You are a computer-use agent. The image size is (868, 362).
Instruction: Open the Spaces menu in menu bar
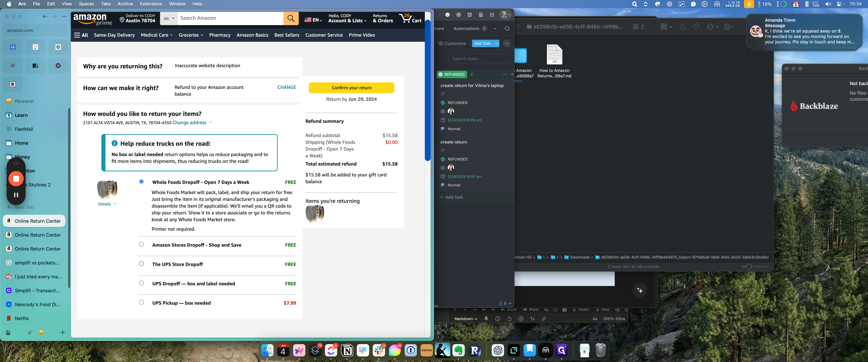tap(86, 4)
